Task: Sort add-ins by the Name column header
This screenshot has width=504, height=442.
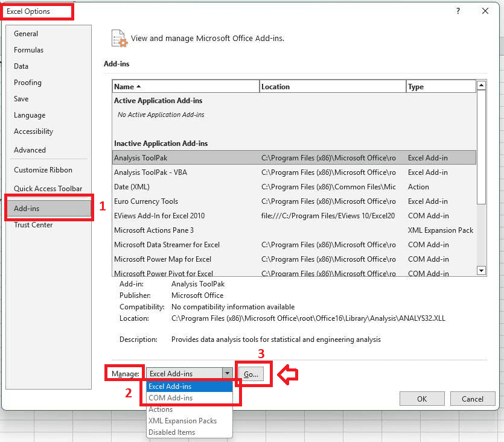Action: pos(123,86)
